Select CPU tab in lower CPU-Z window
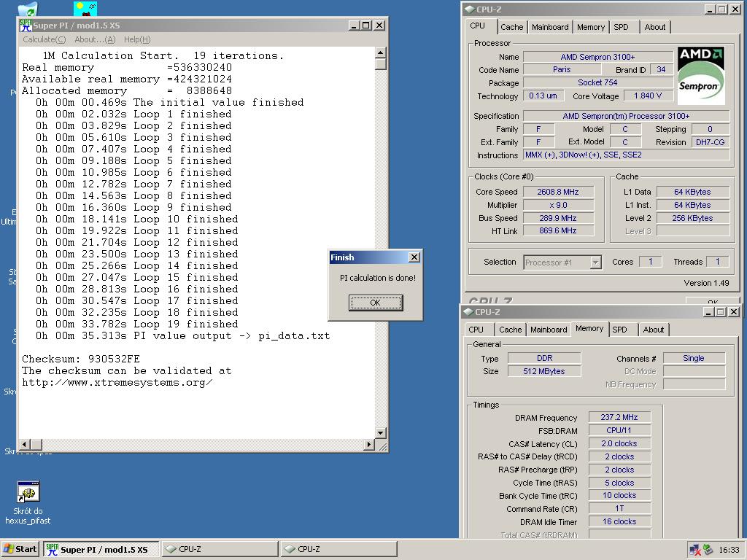This screenshot has width=747, height=560. pos(476,330)
